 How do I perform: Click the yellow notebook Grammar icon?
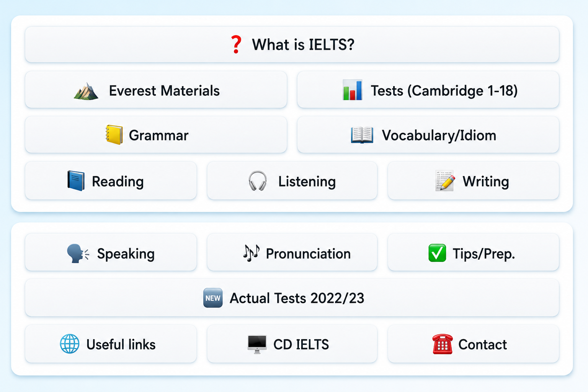[x=114, y=135]
